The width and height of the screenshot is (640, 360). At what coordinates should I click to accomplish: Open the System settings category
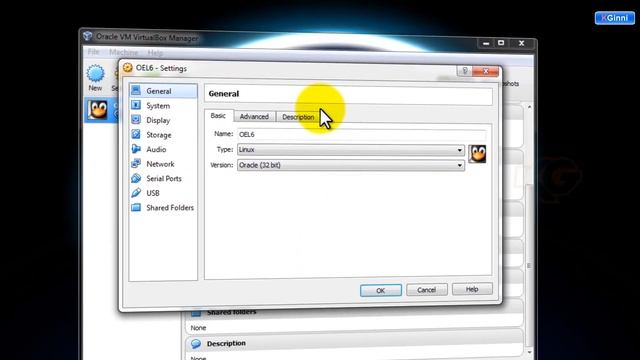coord(163,106)
